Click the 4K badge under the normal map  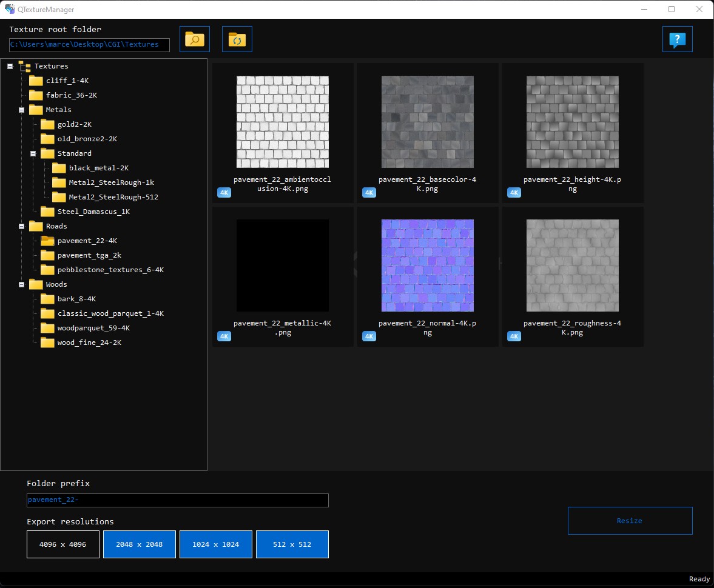(369, 336)
